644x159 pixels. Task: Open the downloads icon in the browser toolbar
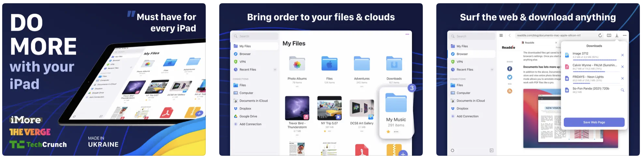point(617,36)
